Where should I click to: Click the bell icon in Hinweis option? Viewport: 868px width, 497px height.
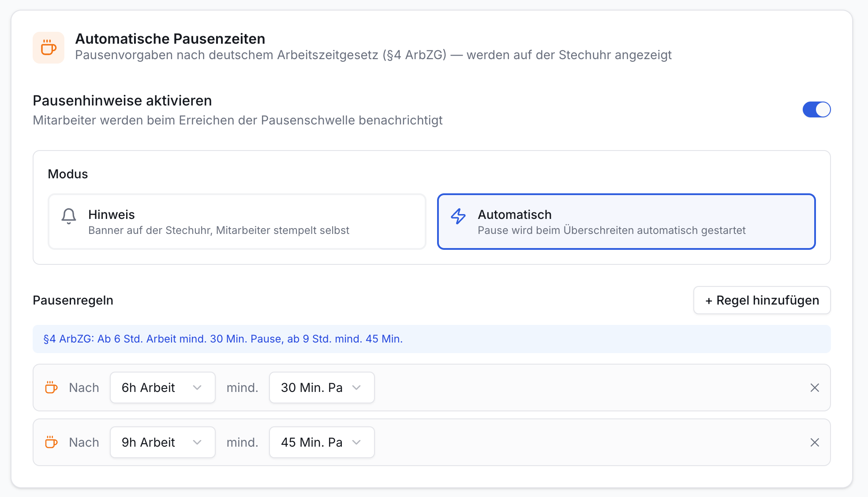[69, 216]
